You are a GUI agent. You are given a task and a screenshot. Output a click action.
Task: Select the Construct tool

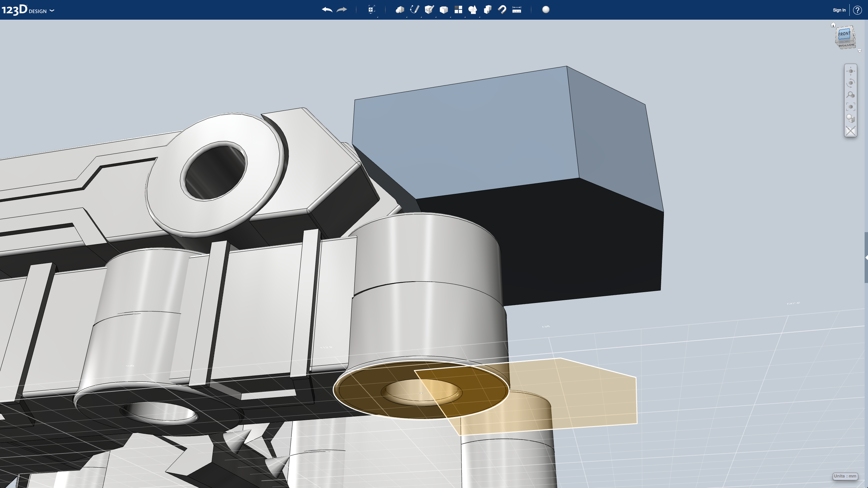[429, 10]
